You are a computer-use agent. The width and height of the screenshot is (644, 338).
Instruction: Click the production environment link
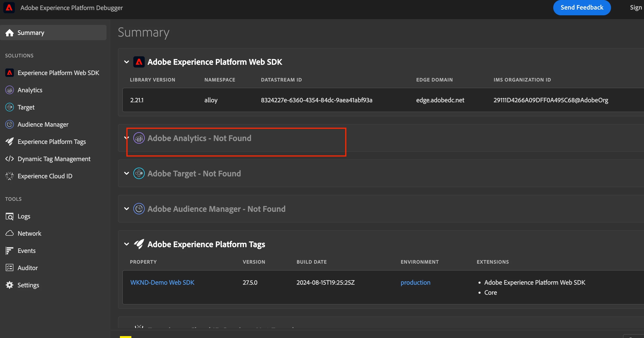[415, 283]
